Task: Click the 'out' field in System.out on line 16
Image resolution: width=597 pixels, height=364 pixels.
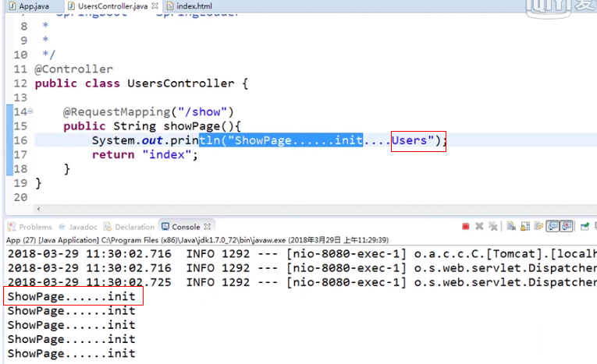Action: pos(152,140)
